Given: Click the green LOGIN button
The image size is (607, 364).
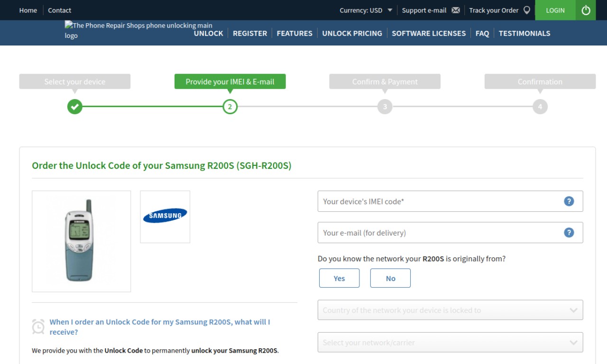Looking at the screenshot, I should click(555, 10).
